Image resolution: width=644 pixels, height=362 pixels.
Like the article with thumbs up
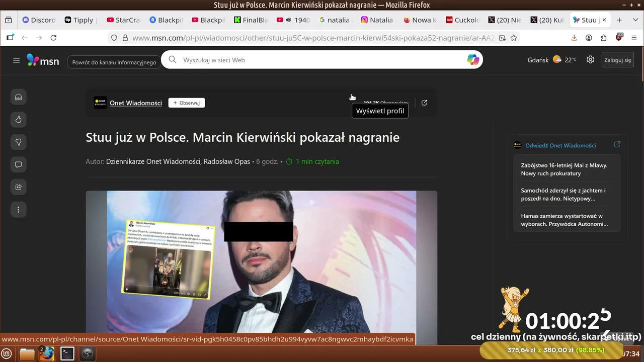click(19, 119)
